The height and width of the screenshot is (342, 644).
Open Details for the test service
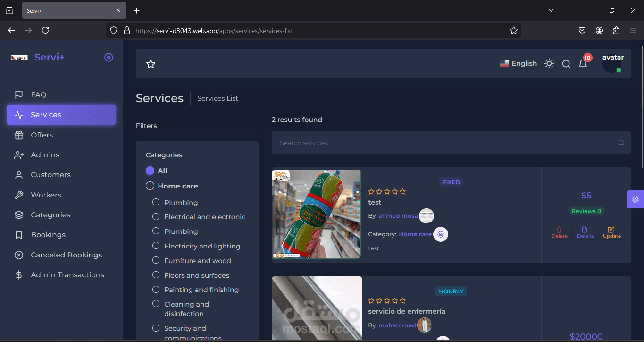(585, 232)
